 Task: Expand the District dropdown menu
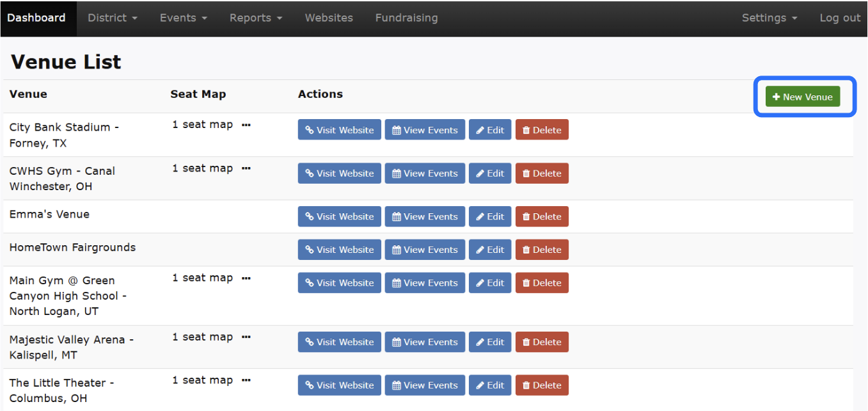coord(113,18)
